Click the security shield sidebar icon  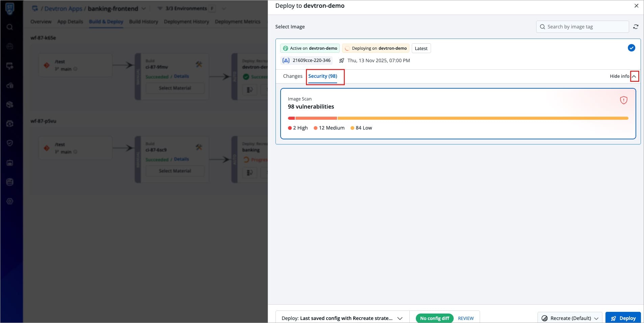(x=10, y=143)
